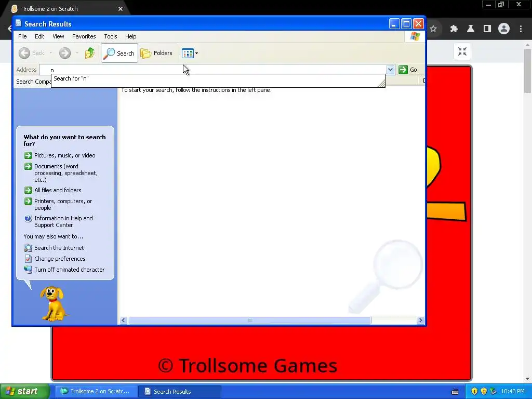Screen dimensions: 532x399
Task: Click the Turn off animated character icon
Action: tap(28, 270)
